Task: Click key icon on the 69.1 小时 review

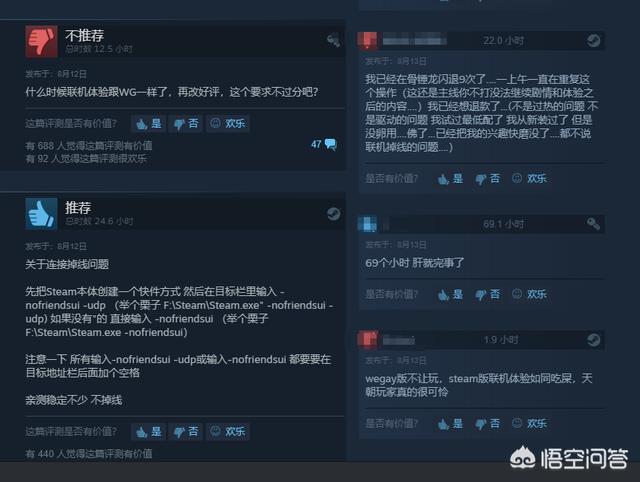Action: (593, 224)
